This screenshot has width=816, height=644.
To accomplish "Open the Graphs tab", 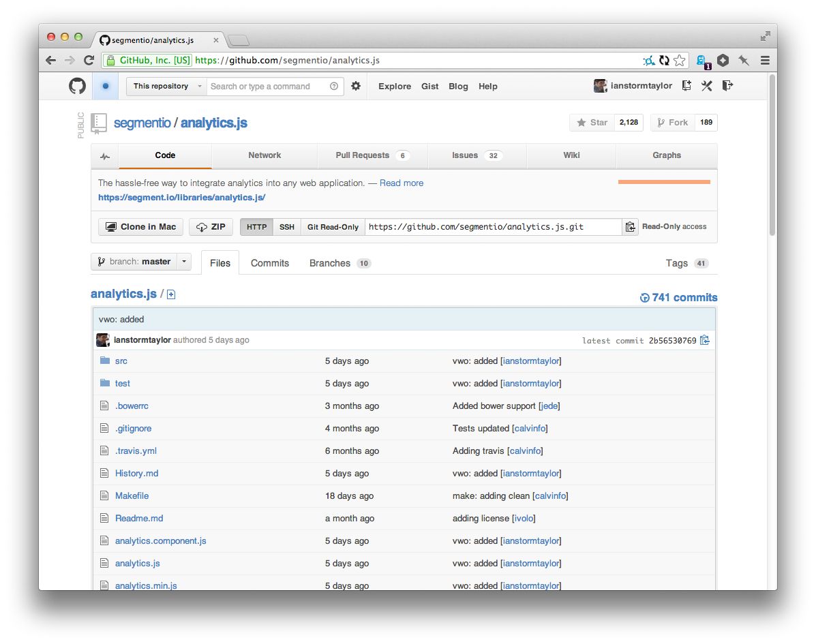I will (x=667, y=155).
